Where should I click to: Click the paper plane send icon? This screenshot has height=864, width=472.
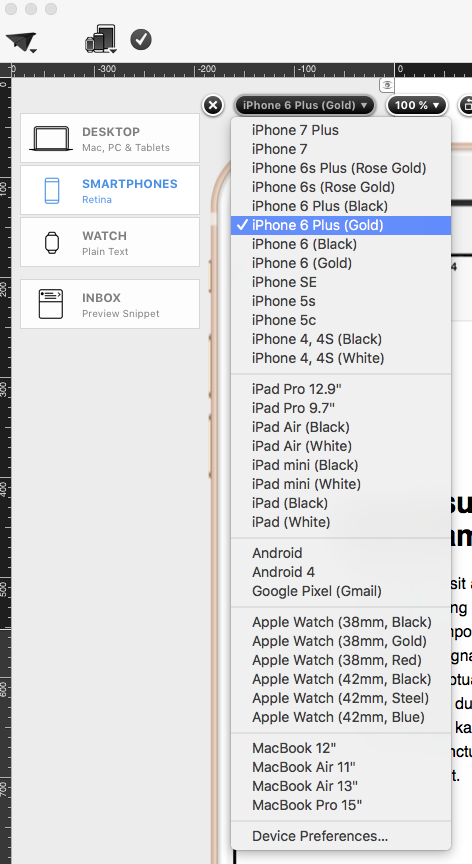(21, 42)
